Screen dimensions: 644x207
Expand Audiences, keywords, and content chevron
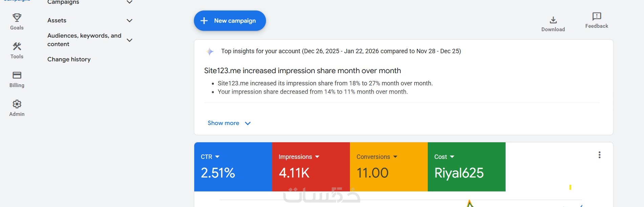pos(129,40)
